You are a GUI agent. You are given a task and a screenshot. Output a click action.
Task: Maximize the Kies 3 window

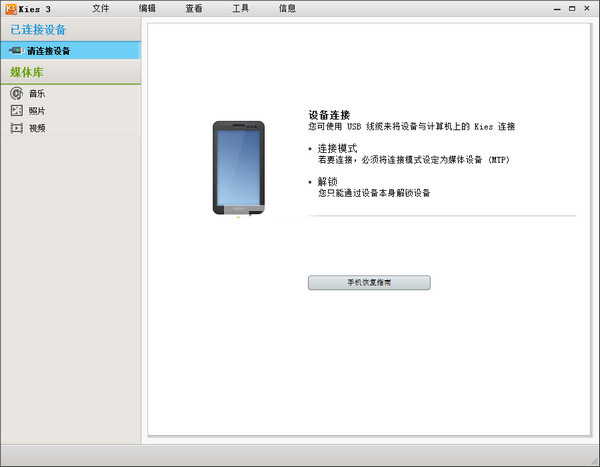572,7
